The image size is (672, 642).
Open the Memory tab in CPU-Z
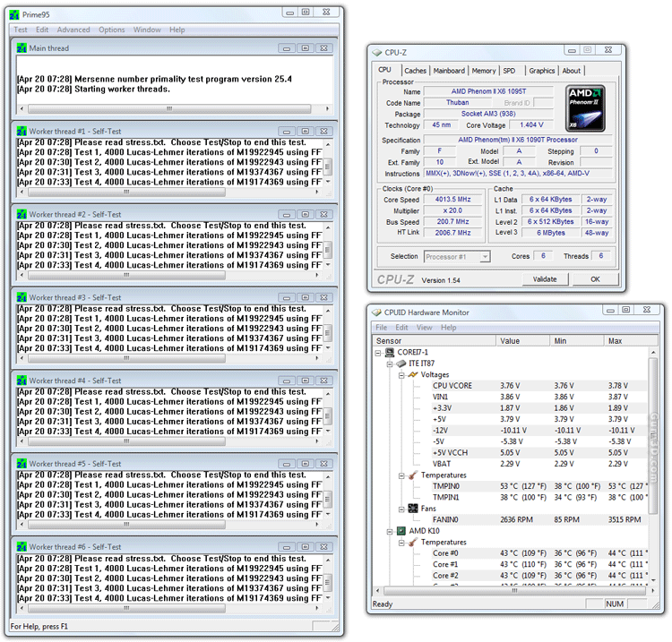point(484,71)
